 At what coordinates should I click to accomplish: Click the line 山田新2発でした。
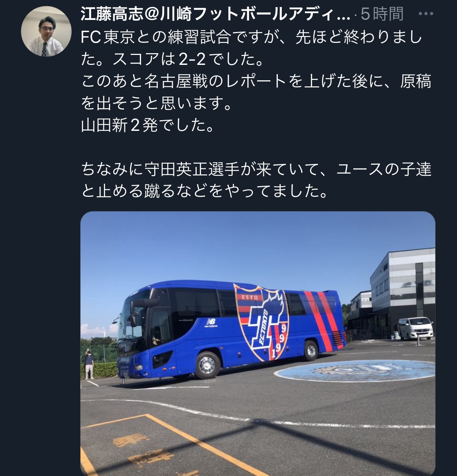tap(148, 125)
